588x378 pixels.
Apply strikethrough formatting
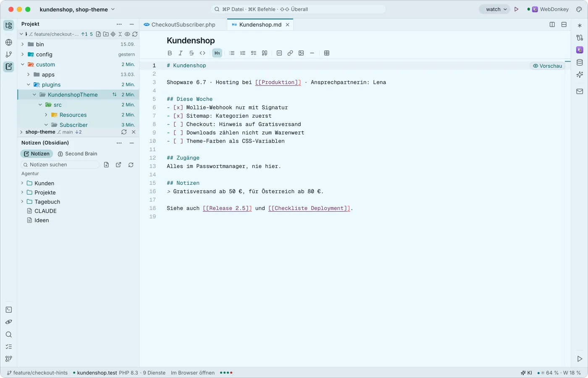pyautogui.click(x=192, y=53)
